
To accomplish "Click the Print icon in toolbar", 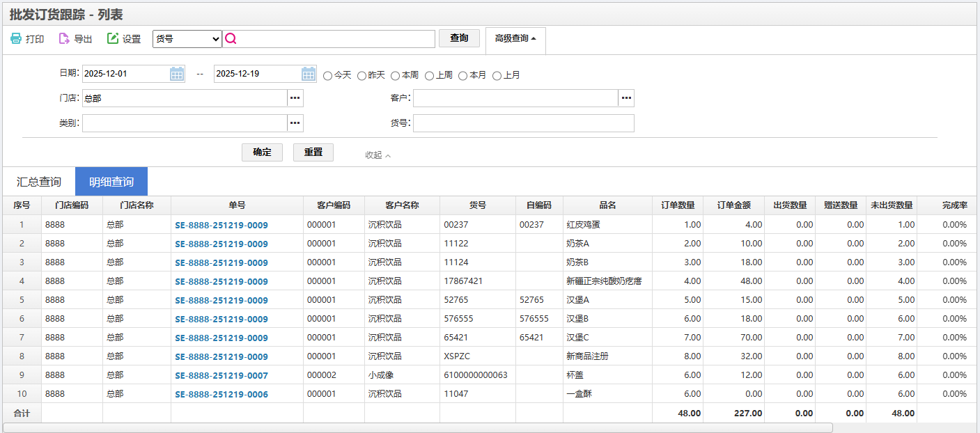I will [16, 39].
